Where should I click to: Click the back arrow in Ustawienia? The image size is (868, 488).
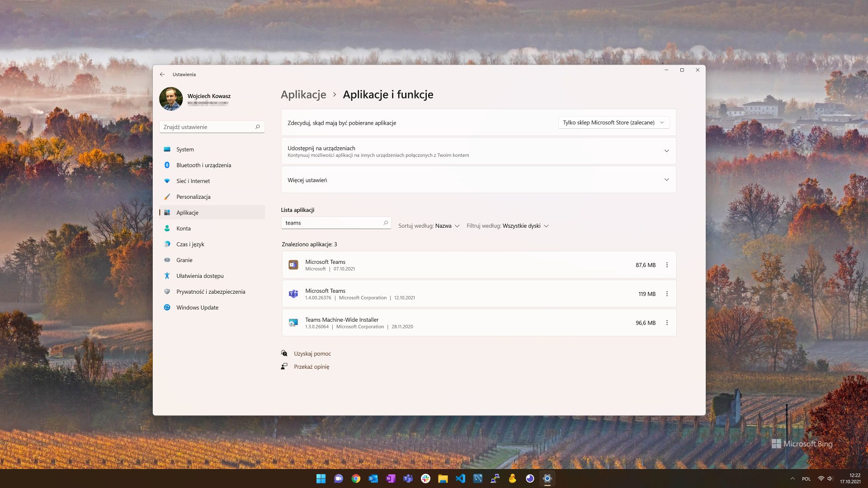click(x=163, y=74)
